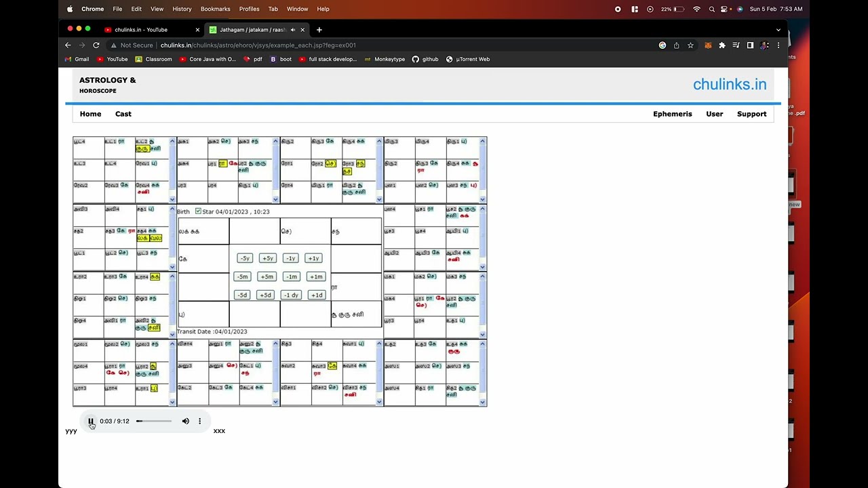Image resolution: width=868 pixels, height=488 pixels.
Task: Open the Cast menu
Action: pos(123,114)
